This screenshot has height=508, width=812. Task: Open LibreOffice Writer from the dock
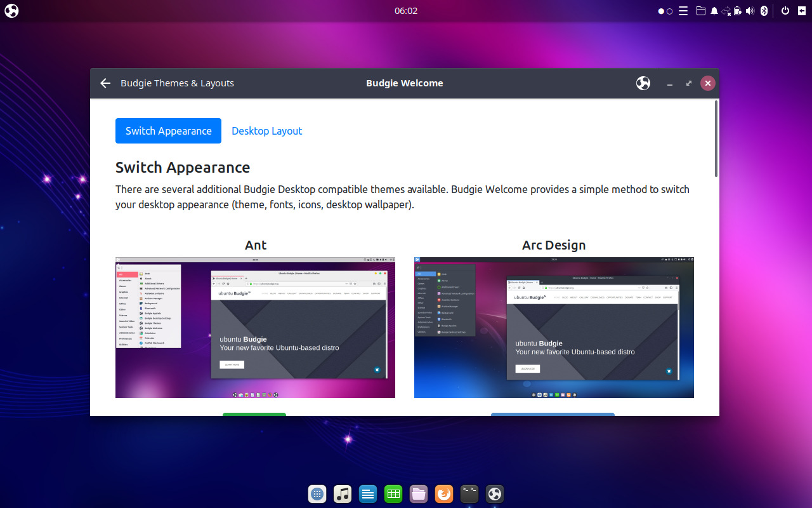pyautogui.click(x=368, y=493)
